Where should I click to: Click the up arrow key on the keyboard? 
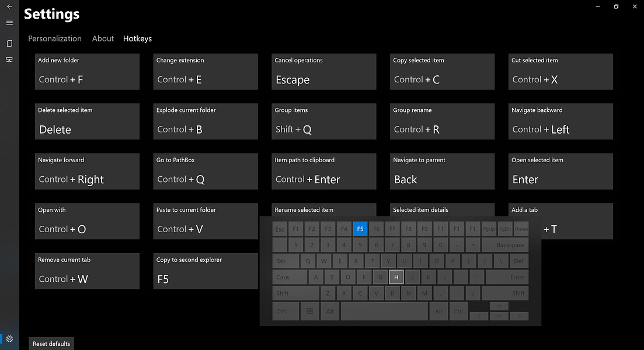tap(499, 306)
